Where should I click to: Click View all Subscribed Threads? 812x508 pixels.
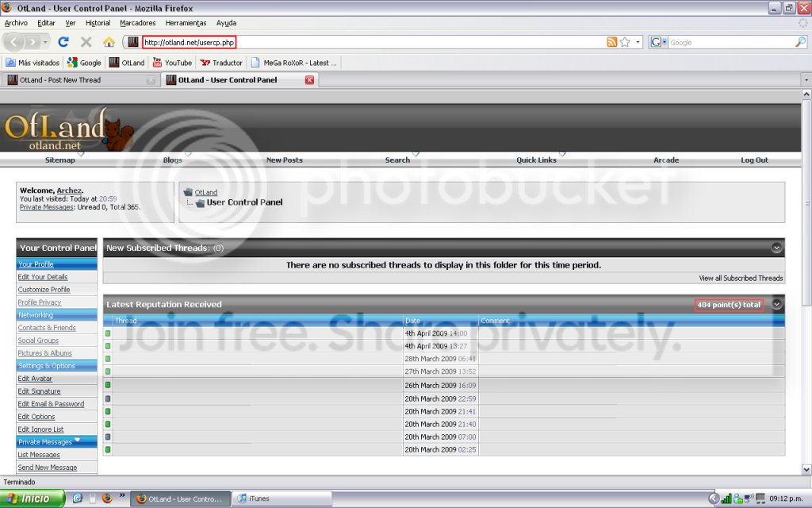[741, 279]
